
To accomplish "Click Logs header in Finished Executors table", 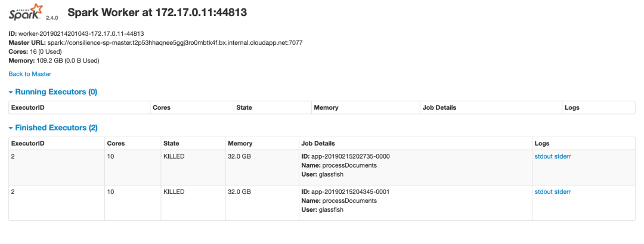I will pos(542,144).
